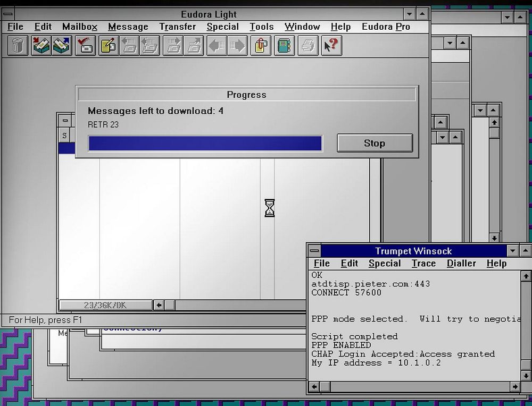This screenshot has height=406, width=532.
Task: Click the Trumpet Winsock horizontal scroll thumb
Action: tap(325, 386)
